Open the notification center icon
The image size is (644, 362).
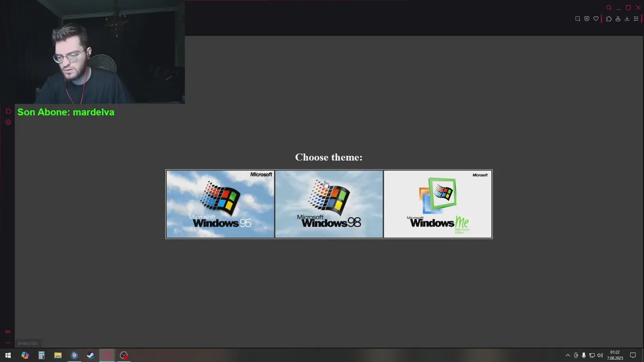[x=633, y=355]
